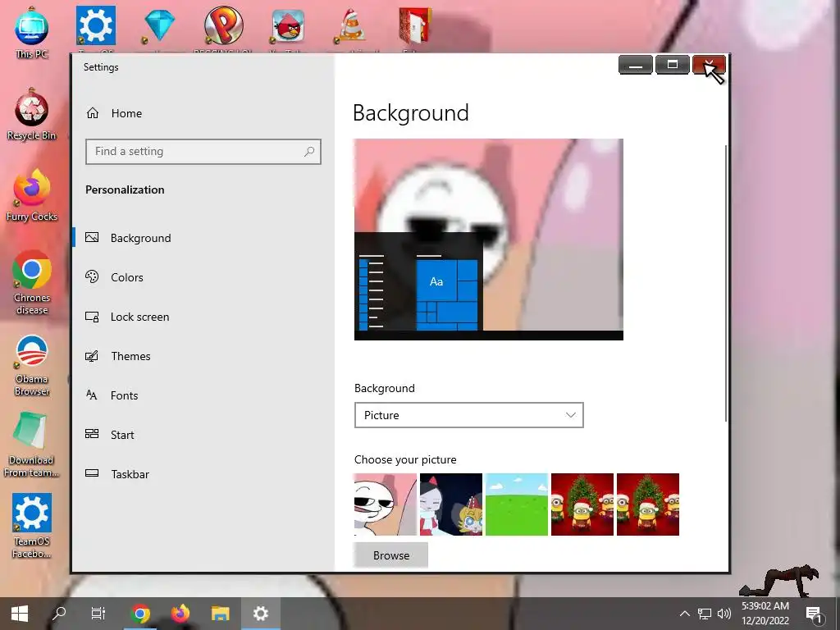Viewport: 840px width, 630px height.
Task: Click in the Find a setting field
Action: coord(203,152)
